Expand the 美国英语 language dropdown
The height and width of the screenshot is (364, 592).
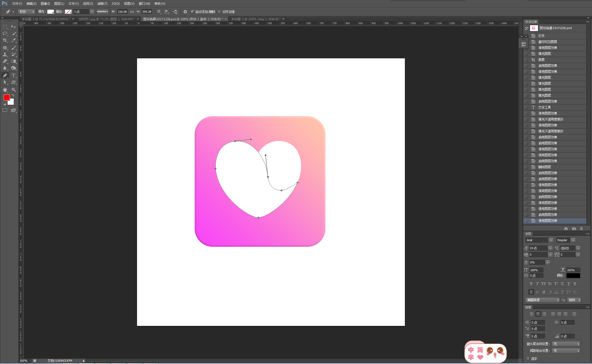(x=542, y=300)
